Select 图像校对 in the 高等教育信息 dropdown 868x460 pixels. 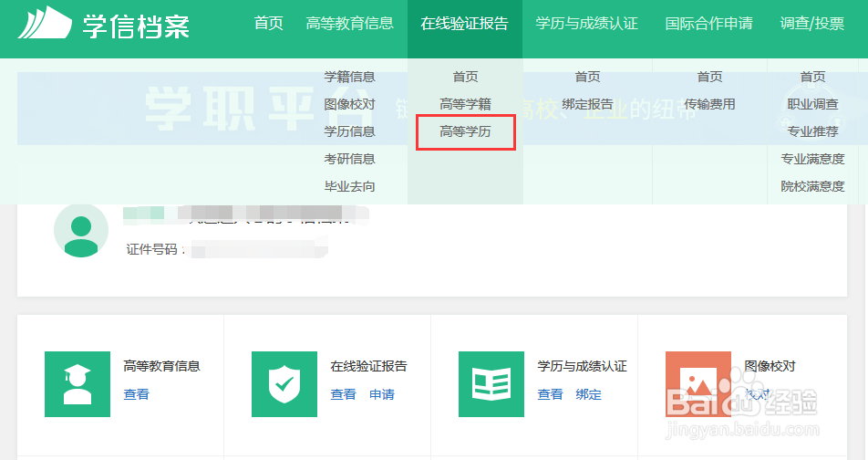[350, 104]
